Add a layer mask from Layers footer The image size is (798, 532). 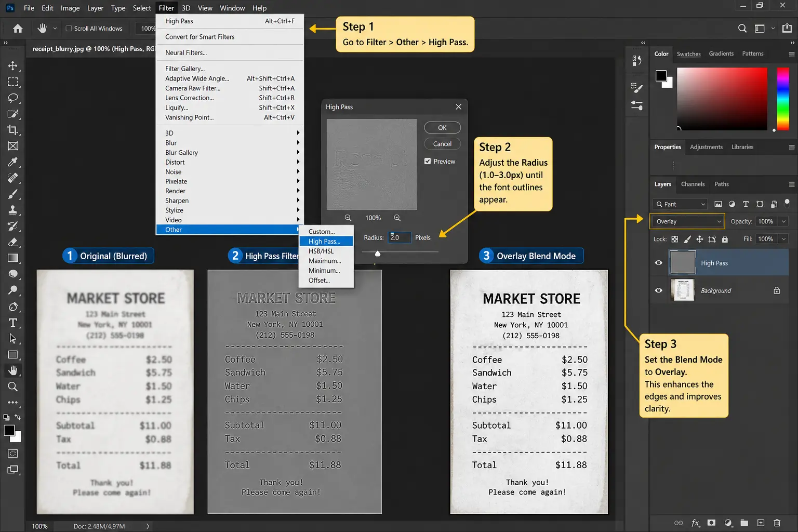(x=711, y=523)
